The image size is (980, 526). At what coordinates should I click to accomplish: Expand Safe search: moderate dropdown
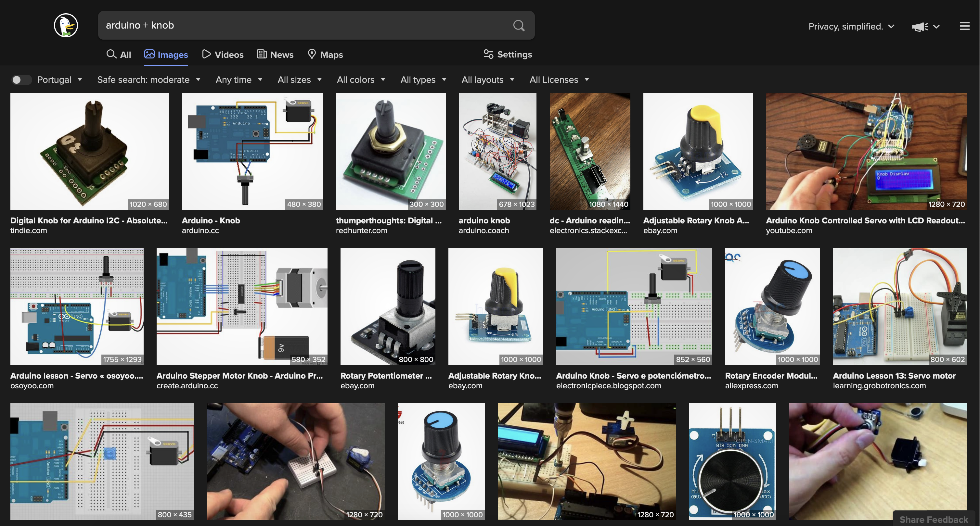point(149,80)
